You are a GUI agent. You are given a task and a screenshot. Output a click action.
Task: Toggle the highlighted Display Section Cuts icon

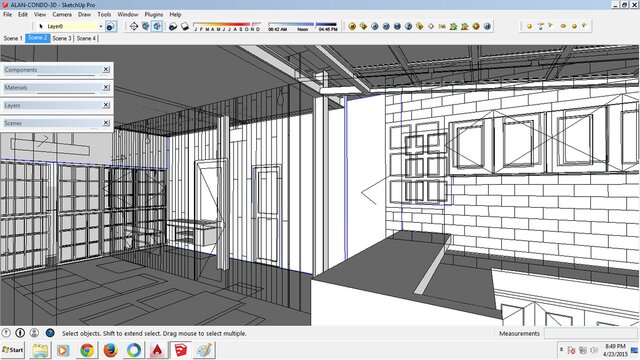[157, 27]
